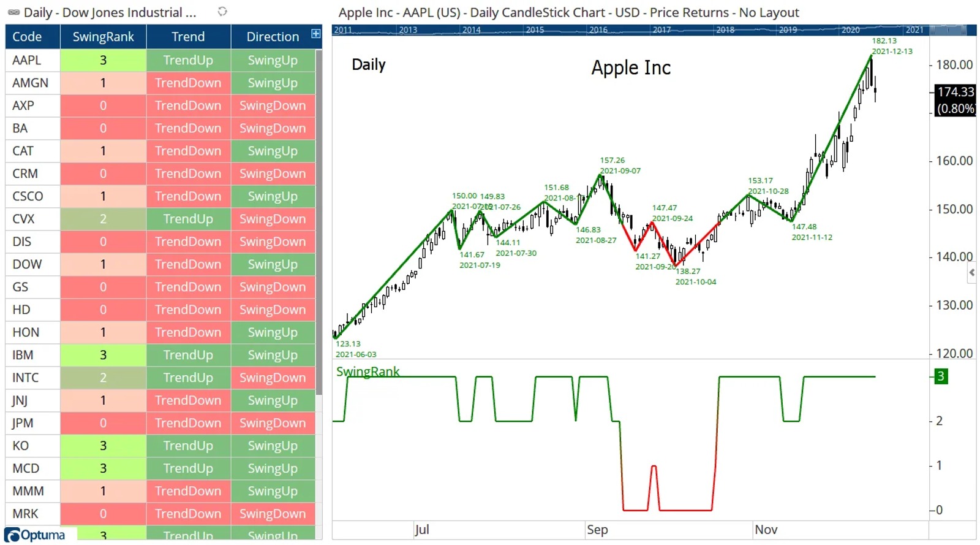Viewport: 980px width, 545px height.
Task: Click the 174.33 current price tag
Action: [955, 92]
